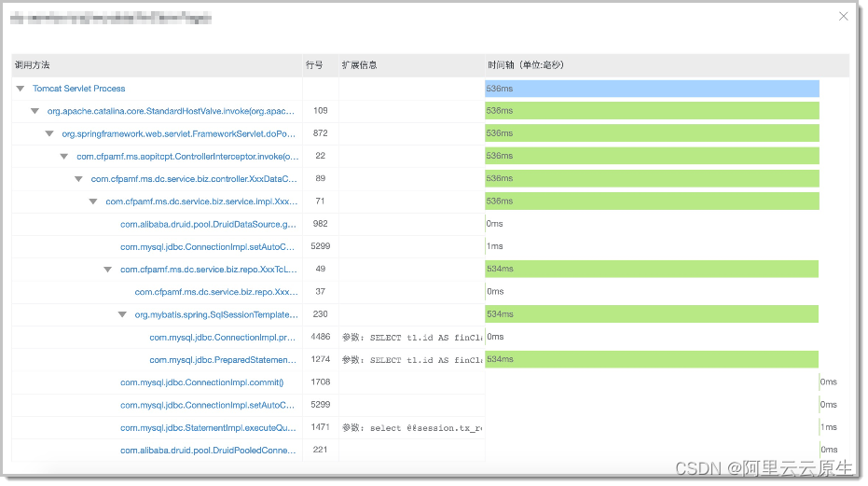This screenshot has height=486, width=868.
Task: Select the blue 536ms Tomcat timeline bar
Action: pos(652,89)
